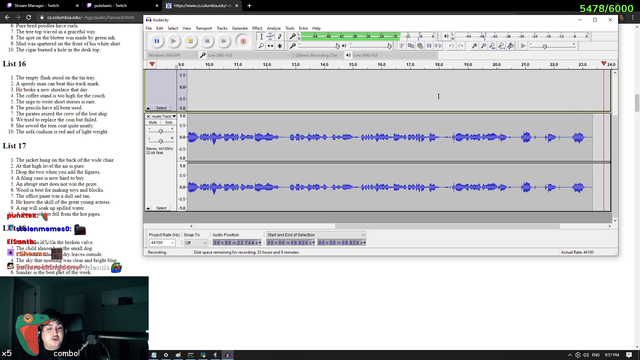
Task: Click the Paste icon in edit toolbar
Action: pyautogui.click(x=420, y=46)
